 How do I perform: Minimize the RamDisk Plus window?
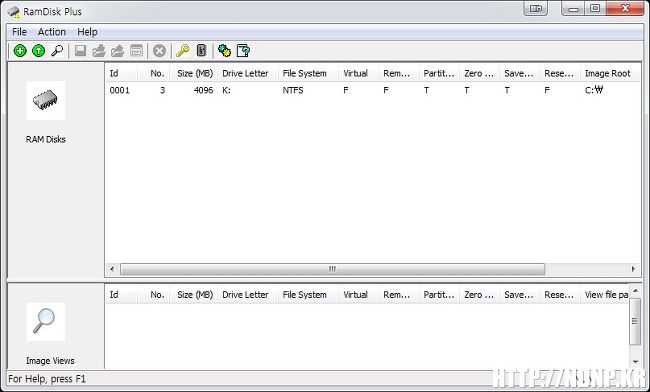coord(573,8)
